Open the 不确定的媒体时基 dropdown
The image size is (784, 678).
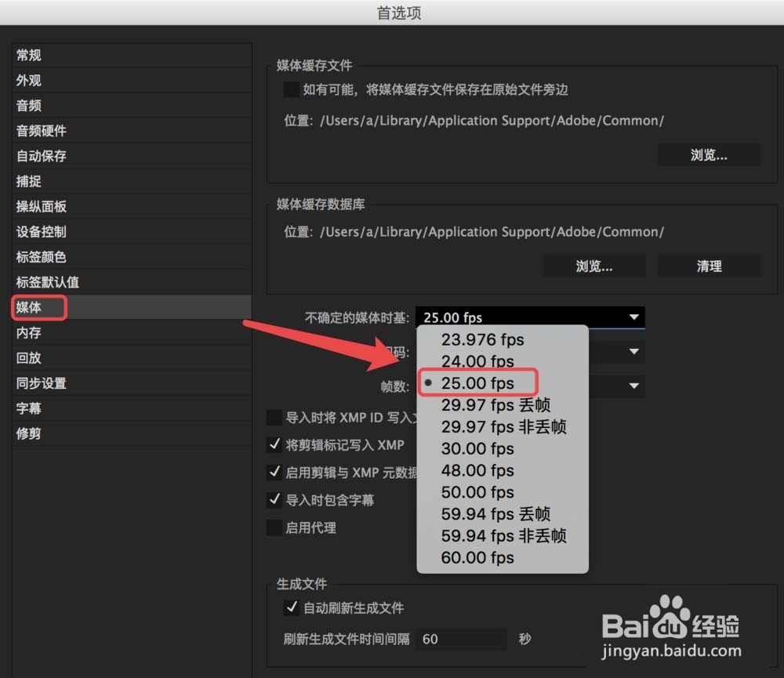[530, 317]
